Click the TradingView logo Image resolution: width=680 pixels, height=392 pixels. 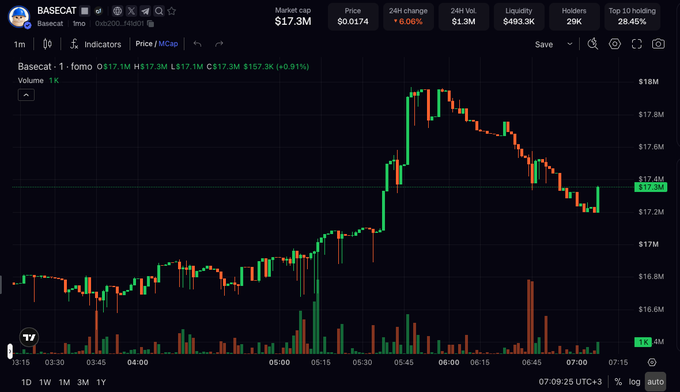click(29, 337)
